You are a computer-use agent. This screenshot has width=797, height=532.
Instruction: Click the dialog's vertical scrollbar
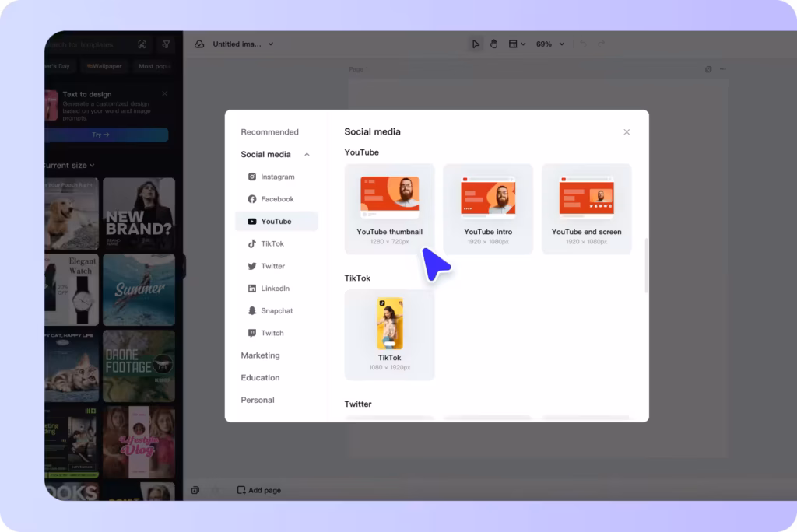click(645, 266)
